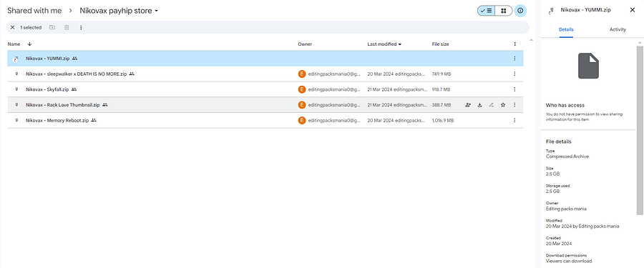Select Nikovax - sleepwalker x DEATH IS NO MORE.zip
Viewport: 644px width, 268px height.
[x=265, y=74]
